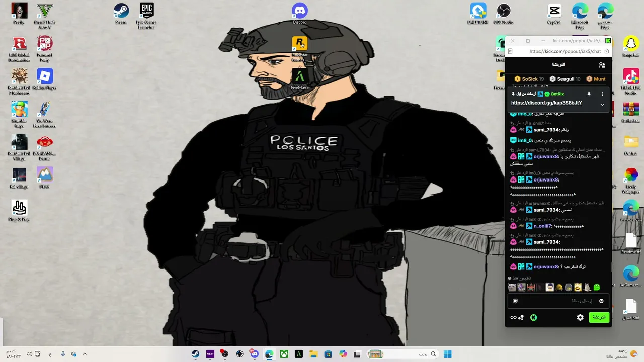Open Xbox app from the taskbar
Viewport: 644px width, 362px height.
pyautogui.click(x=284, y=354)
